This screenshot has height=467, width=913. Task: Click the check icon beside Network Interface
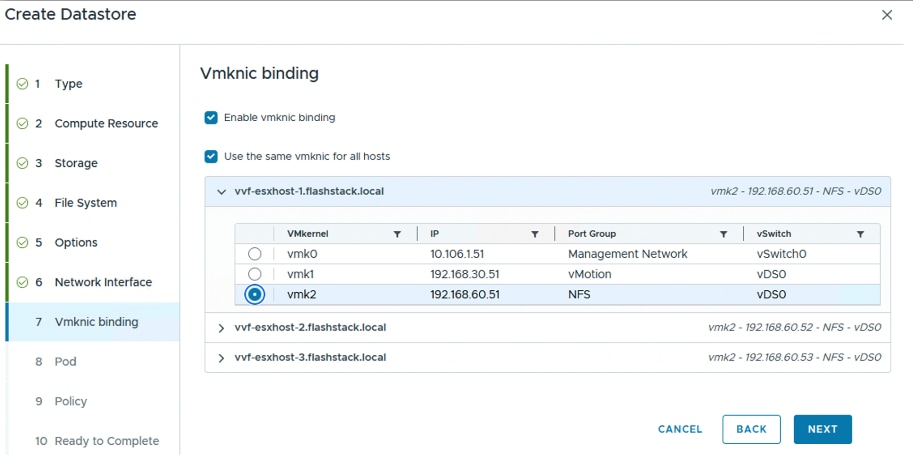tap(22, 282)
